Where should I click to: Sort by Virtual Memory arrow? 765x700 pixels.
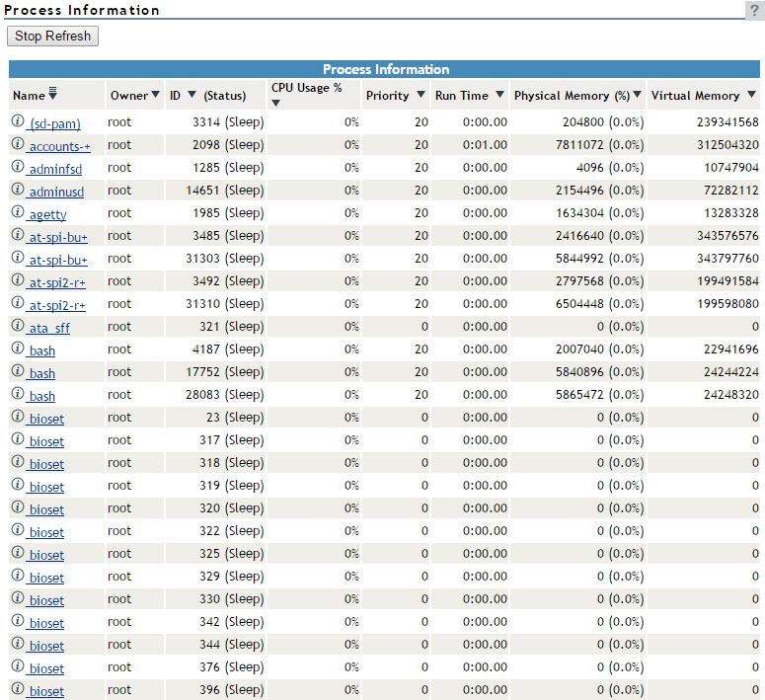[751, 96]
